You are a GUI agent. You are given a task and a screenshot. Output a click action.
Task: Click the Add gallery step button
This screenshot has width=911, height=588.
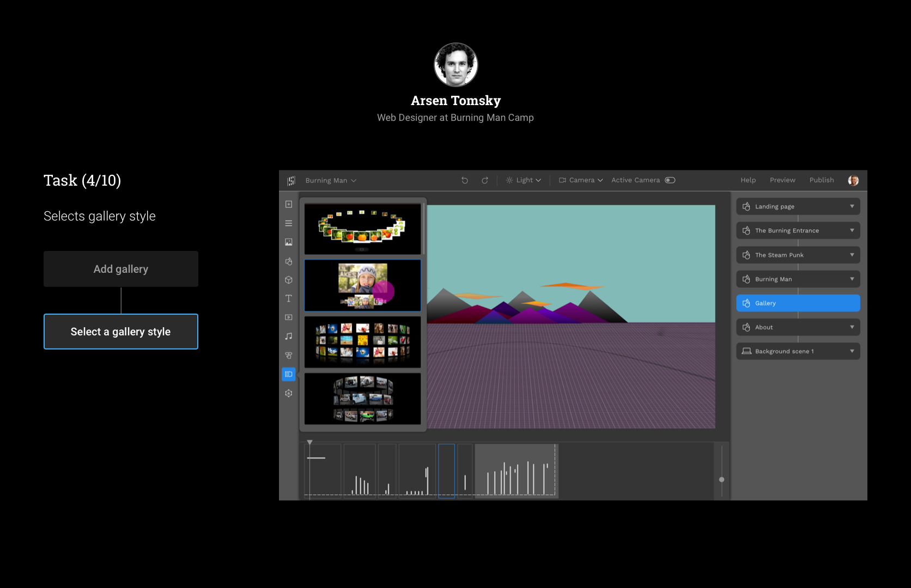(x=121, y=269)
